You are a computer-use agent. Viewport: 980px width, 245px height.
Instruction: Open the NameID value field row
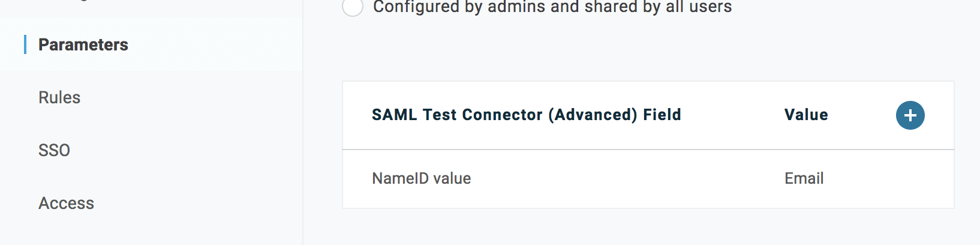421,179
